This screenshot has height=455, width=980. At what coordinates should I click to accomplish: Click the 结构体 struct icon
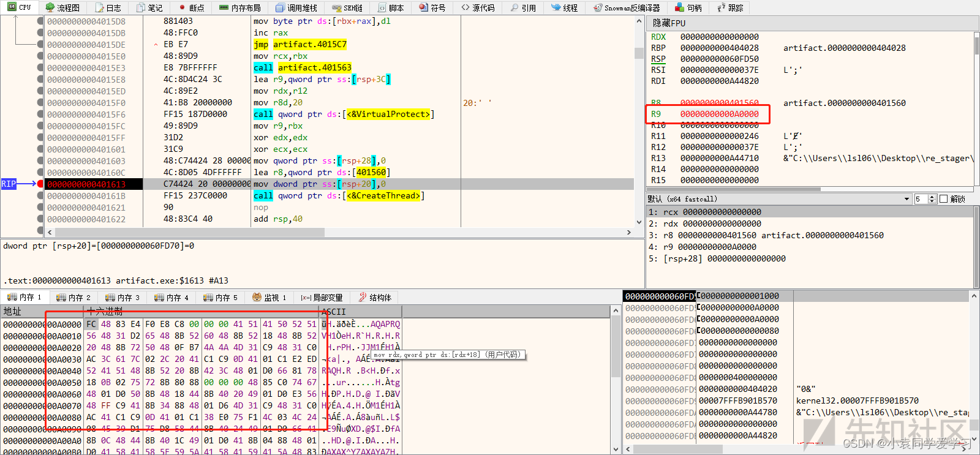[x=363, y=297]
